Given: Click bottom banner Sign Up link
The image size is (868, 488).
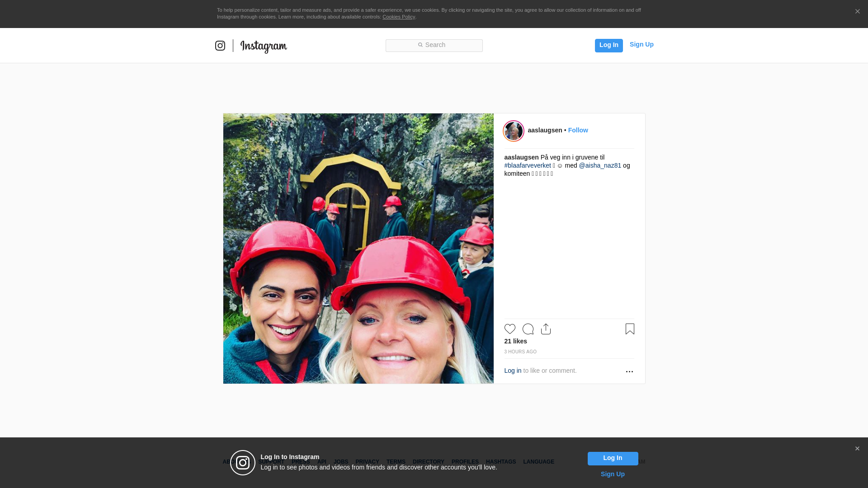Looking at the screenshot, I should tap(613, 474).
